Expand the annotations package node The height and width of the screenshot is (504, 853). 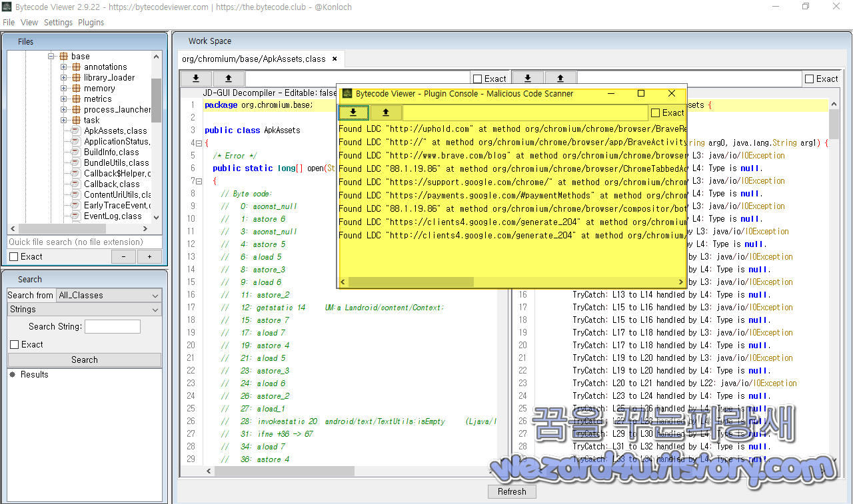[64, 67]
